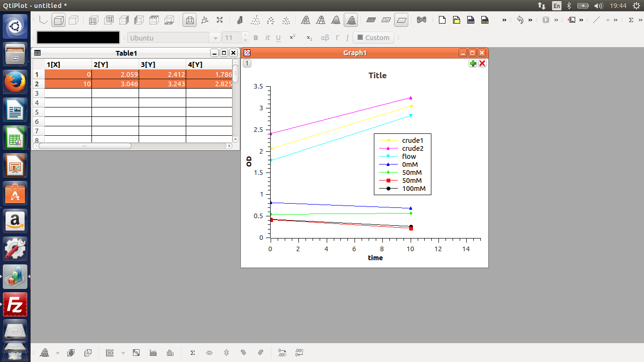Click the bottom toolbar 3D surface plot icon

[44, 353]
